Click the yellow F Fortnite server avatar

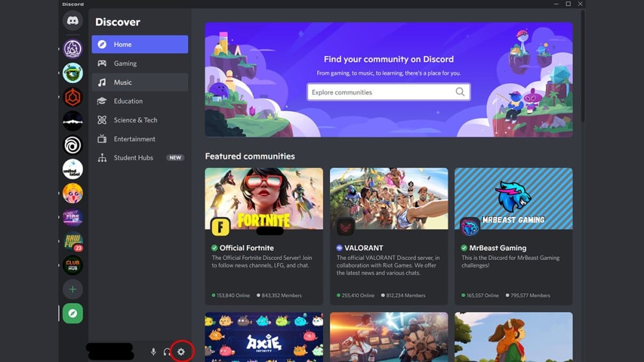(x=220, y=227)
